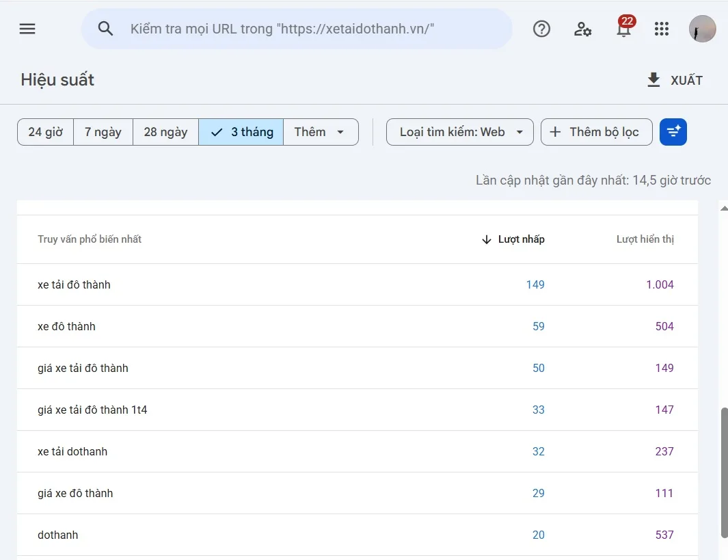Viewport: 728px width, 560px height.
Task: Open notifications bell with 22 badge
Action: click(625, 27)
